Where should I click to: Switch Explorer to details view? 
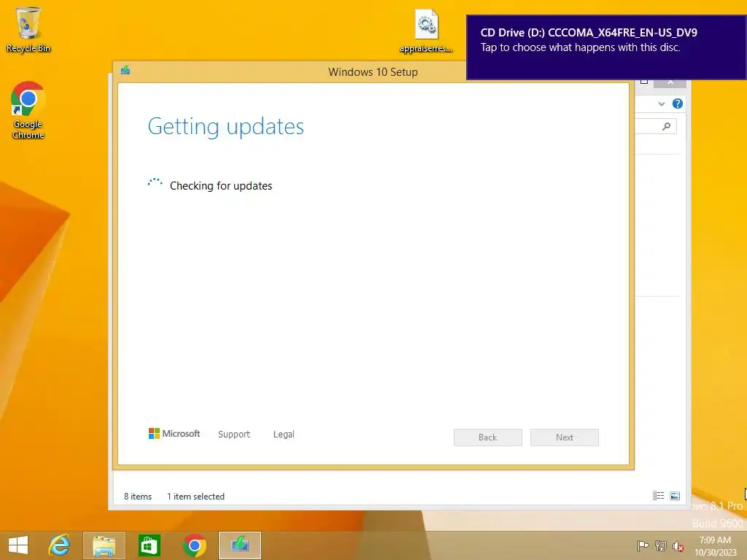(x=658, y=496)
